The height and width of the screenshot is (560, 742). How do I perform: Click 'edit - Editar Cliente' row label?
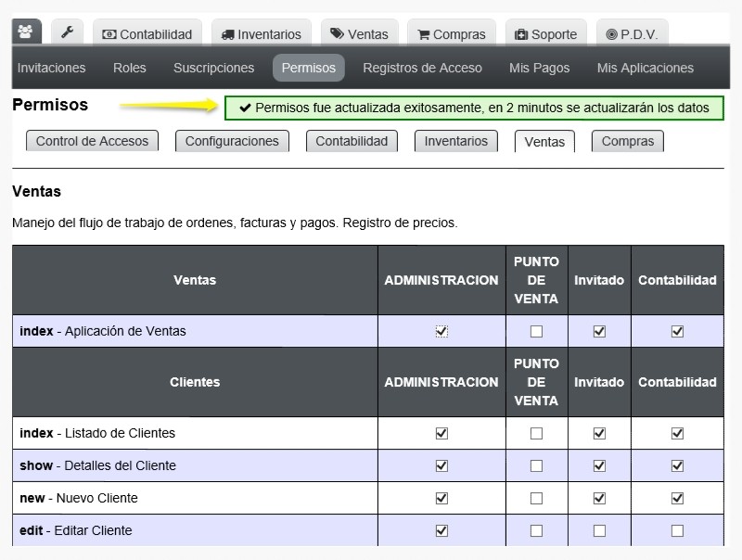tap(76, 530)
